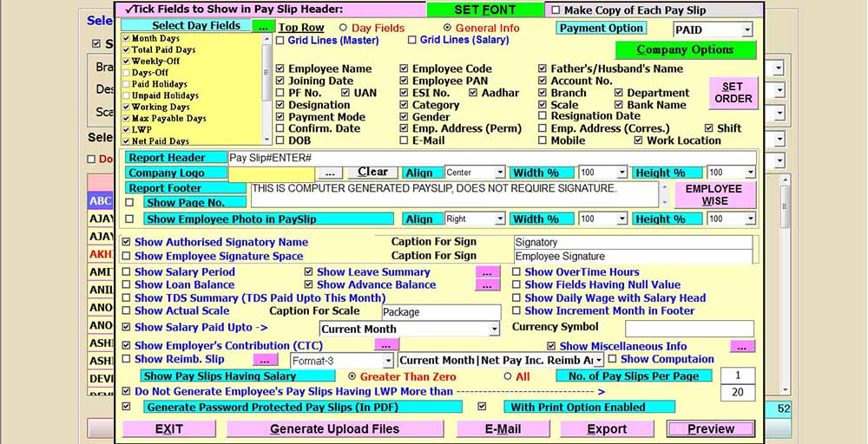The height and width of the screenshot is (444, 868).
Task: Click ellipsis next to Show Employer's Contribution (CTC)
Action: [x=386, y=345]
